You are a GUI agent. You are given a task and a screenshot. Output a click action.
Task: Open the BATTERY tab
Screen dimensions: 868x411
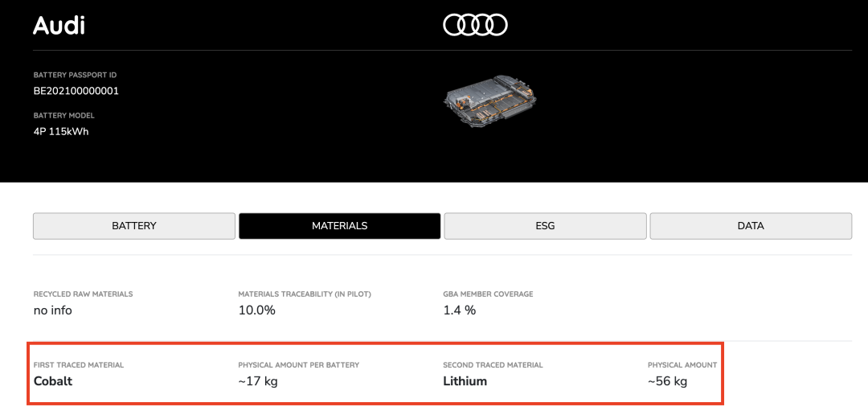[x=134, y=226]
